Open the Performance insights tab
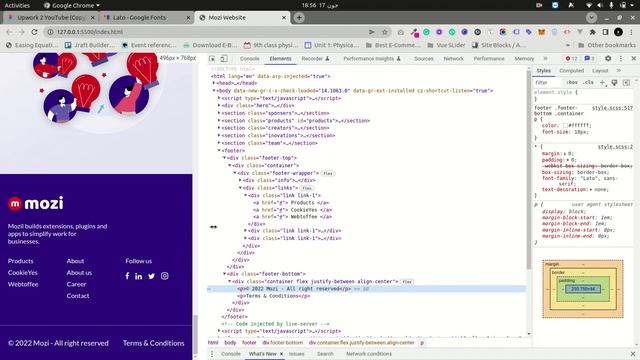The image size is (640, 360). [x=372, y=59]
